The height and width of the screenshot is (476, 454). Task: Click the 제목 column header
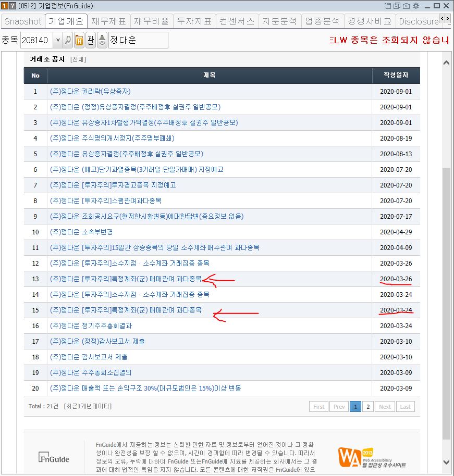210,76
